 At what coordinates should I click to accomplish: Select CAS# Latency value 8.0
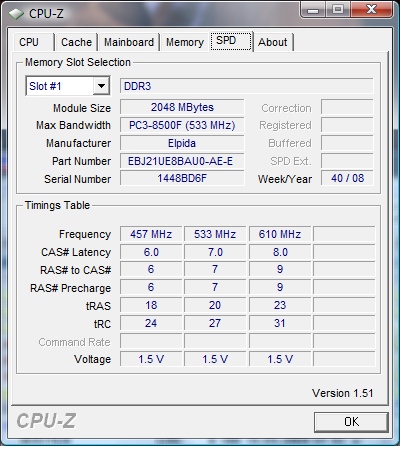280,252
